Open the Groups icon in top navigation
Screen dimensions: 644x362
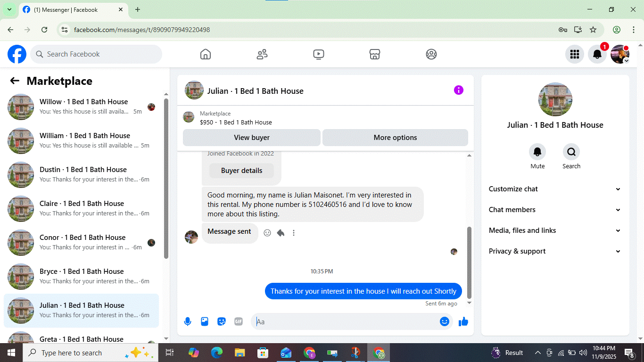click(x=431, y=54)
